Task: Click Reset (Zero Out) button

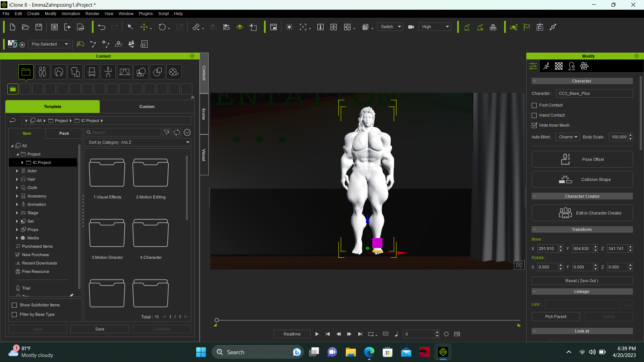Action: pyautogui.click(x=582, y=281)
